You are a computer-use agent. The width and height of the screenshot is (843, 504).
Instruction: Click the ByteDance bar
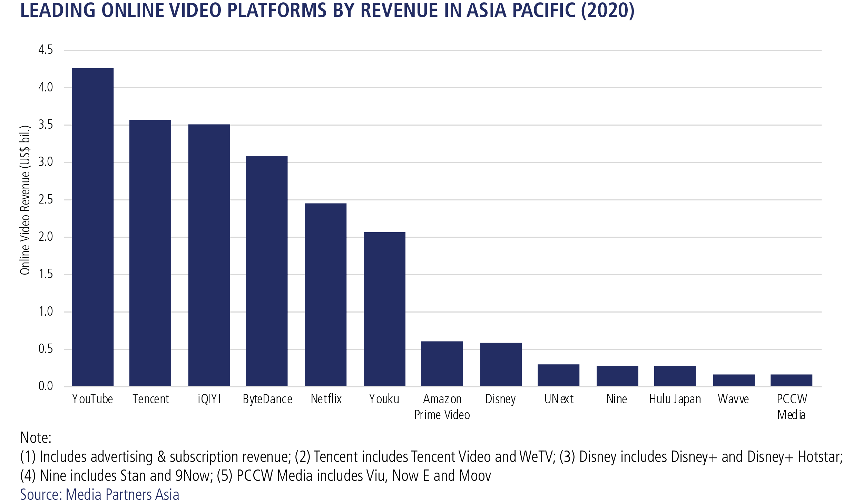[x=266, y=271]
